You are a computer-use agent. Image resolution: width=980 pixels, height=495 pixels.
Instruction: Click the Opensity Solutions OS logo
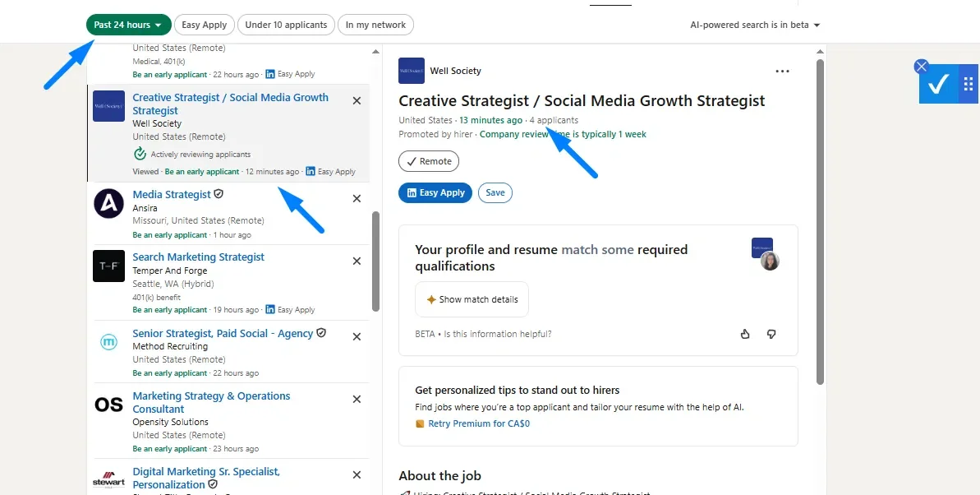[108, 405]
